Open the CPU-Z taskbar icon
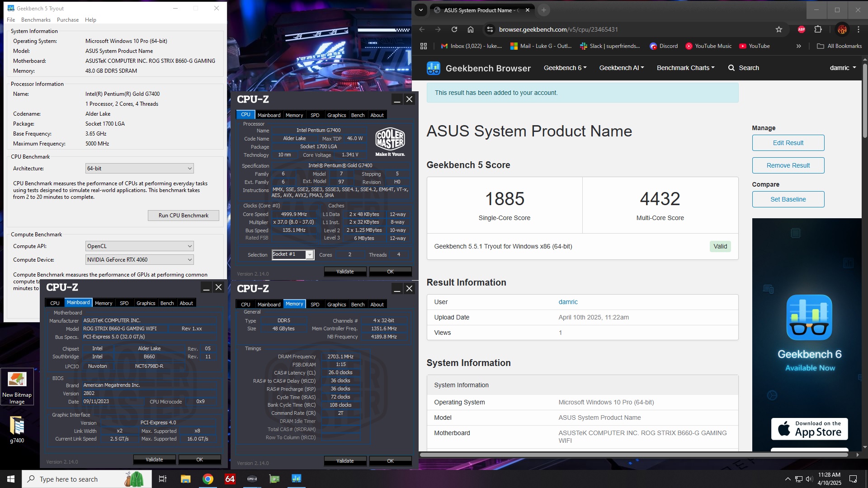This screenshot has width=868, height=488. (252, 479)
